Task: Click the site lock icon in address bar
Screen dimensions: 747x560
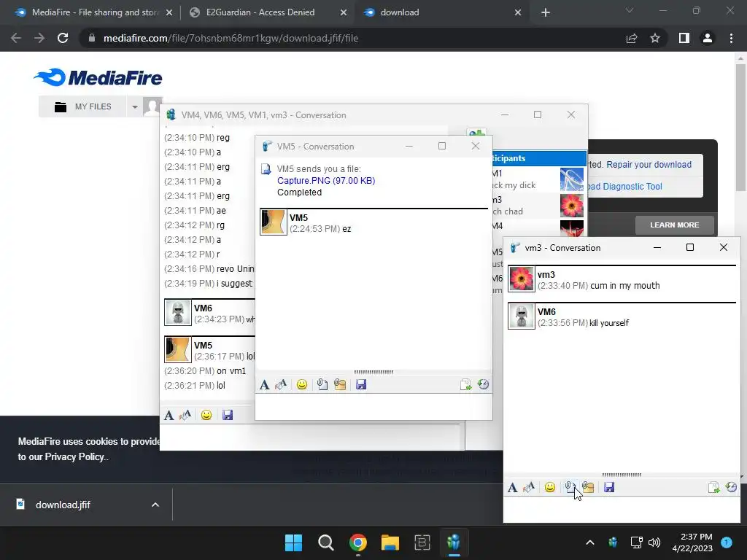Action: tap(92, 38)
